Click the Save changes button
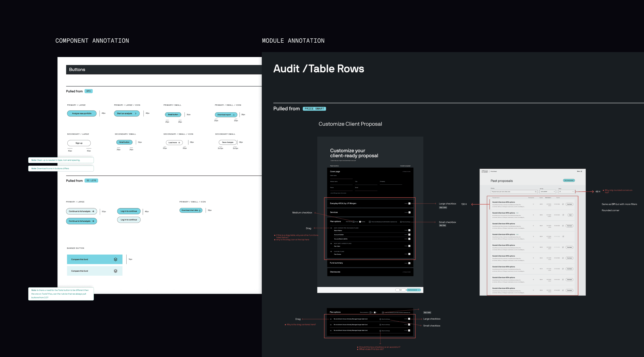 228,142
